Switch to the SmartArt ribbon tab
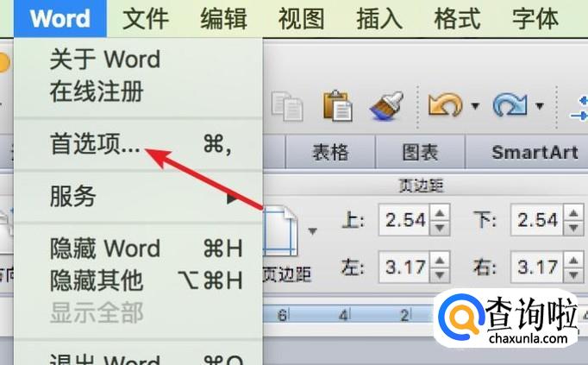This screenshot has height=365, width=588. point(533,153)
